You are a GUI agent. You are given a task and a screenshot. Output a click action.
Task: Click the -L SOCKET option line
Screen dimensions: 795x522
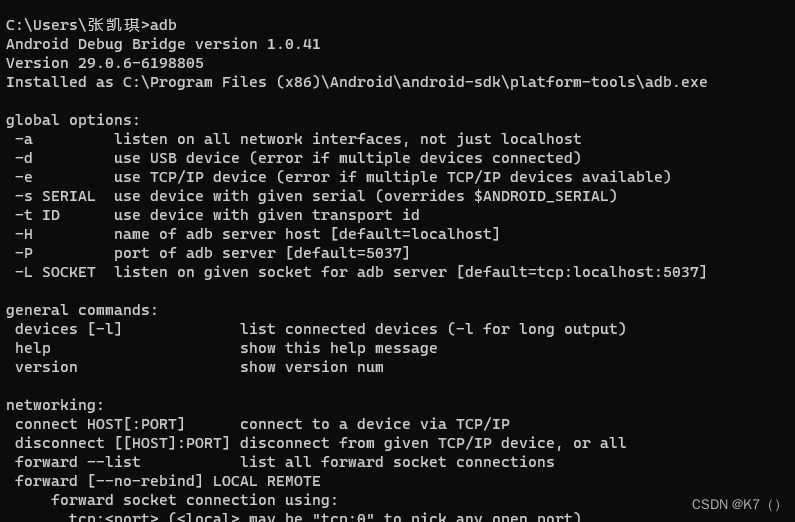tap(360, 272)
